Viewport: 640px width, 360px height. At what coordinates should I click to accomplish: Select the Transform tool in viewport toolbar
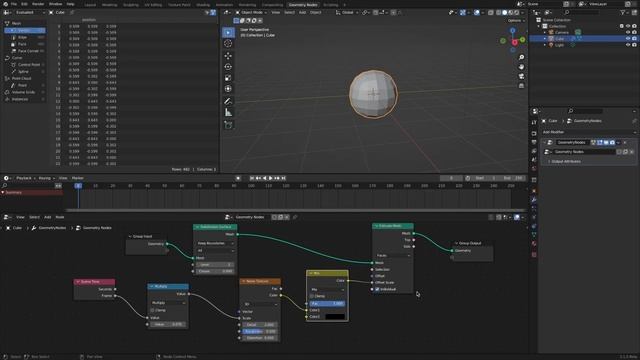point(228,89)
